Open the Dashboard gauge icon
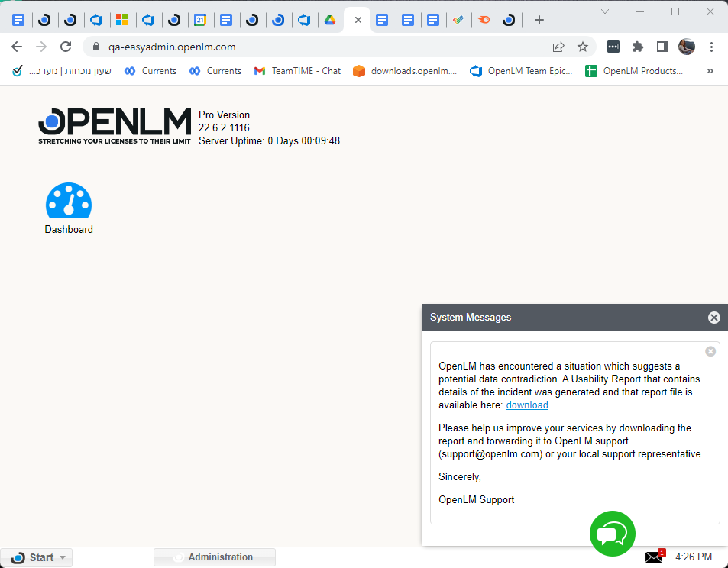728x568 pixels. click(x=69, y=202)
